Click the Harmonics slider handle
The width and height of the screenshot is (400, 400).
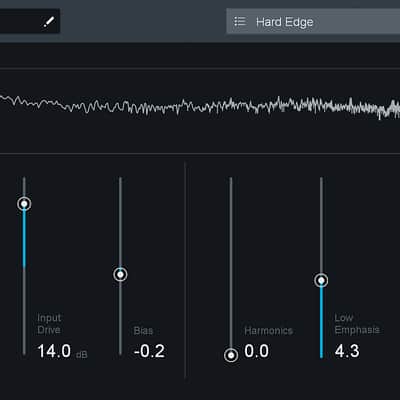click(231, 355)
